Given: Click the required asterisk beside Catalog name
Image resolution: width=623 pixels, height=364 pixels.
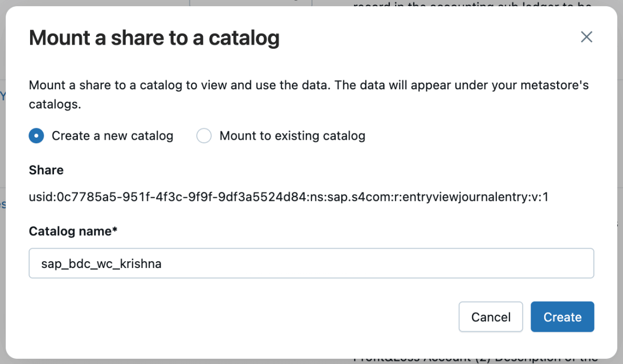Looking at the screenshot, I should tap(115, 230).
